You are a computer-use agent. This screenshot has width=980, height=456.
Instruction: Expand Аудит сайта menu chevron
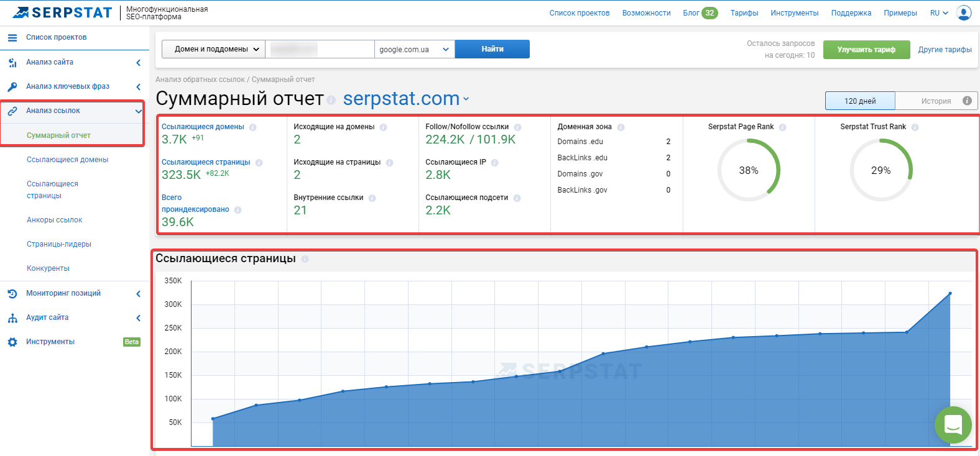point(138,318)
